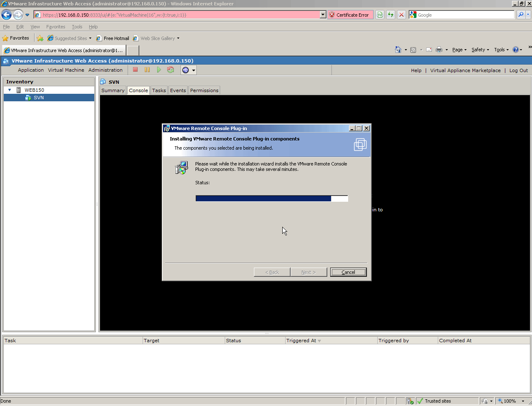Image resolution: width=532 pixels, height=406 pixels.
Task: Open the Page command bar menu
Action: click(459, 50)
